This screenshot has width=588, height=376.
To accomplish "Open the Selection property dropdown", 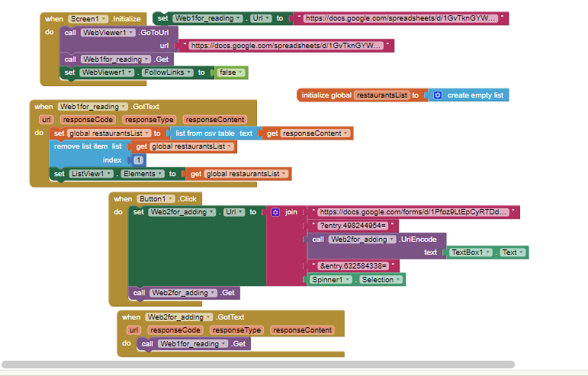I will point(381,280).
